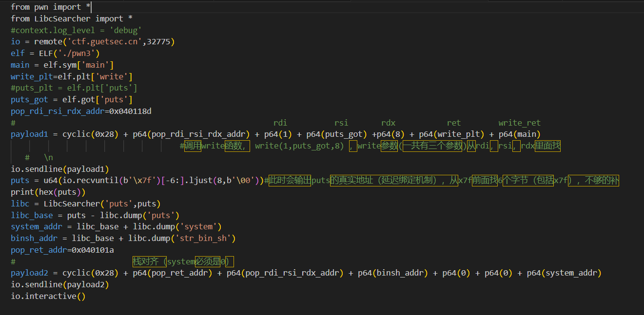644x315 pixels.
Task: Click 'p64(pop_ret_addr)' in the payload2 line
Action: 173,273
